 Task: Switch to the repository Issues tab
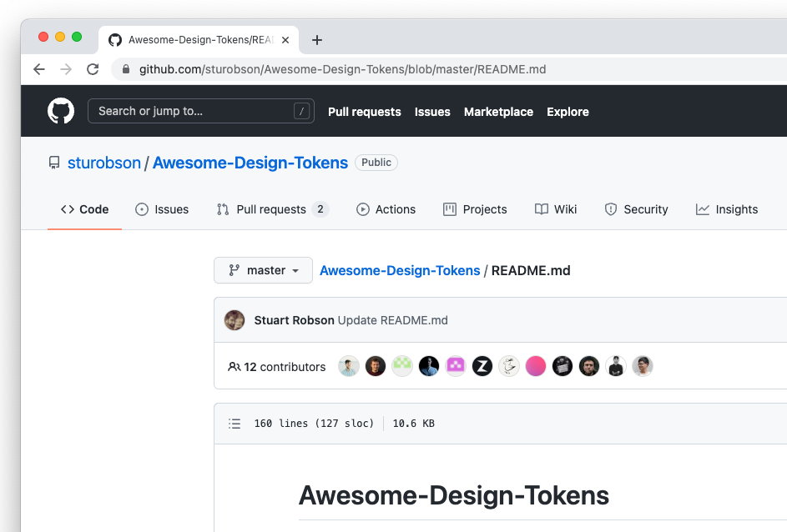(x=162, y=209)
